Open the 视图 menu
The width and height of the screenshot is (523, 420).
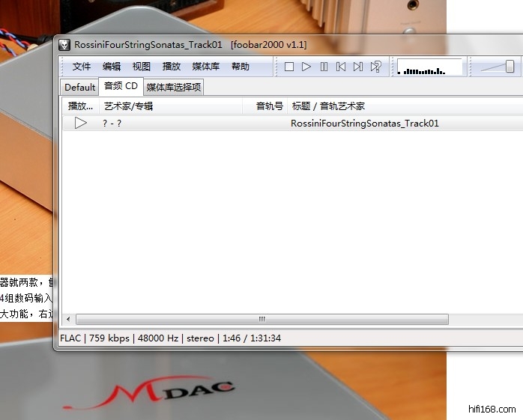142,67
